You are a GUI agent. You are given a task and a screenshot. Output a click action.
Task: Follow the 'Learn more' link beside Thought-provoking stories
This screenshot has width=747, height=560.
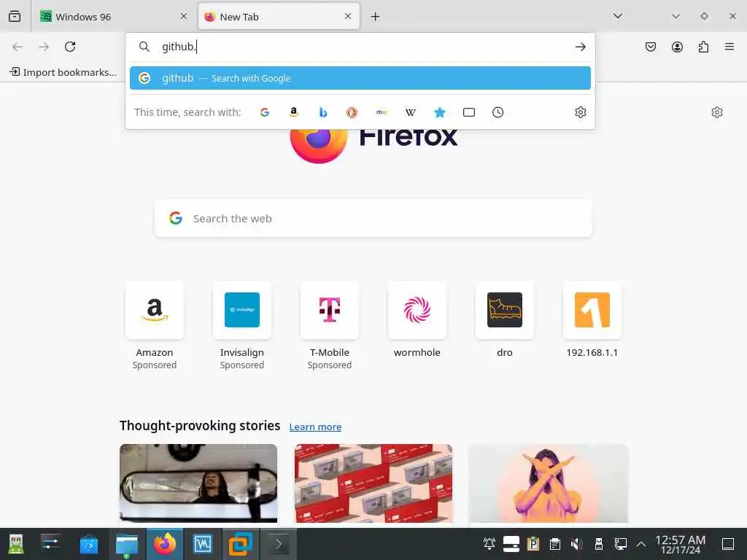315,427
